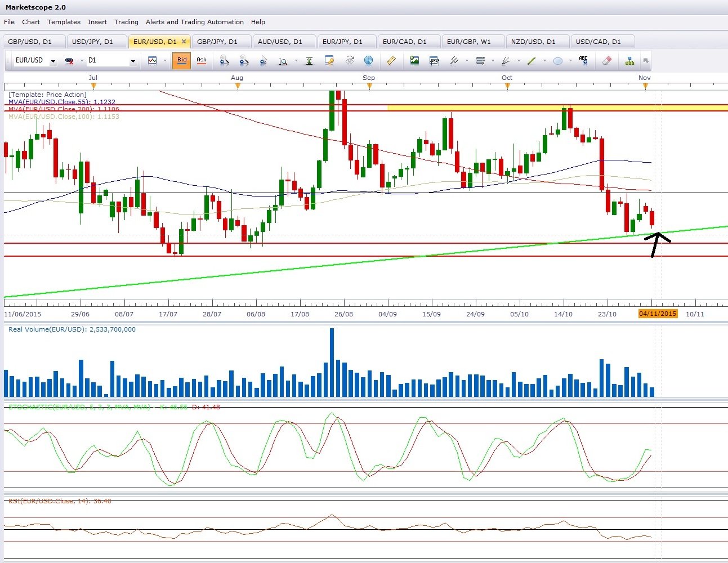Open the D1 timeframe dropdown
728x563 pixels.
point(133,61)
